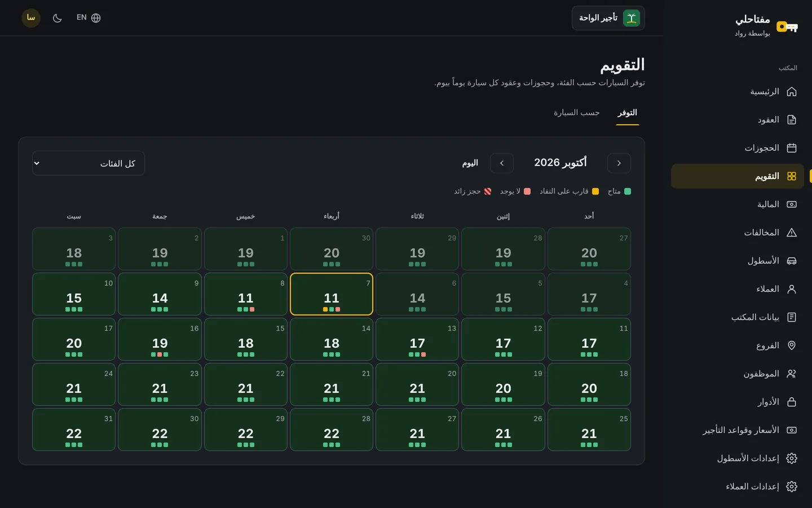The width and height of the screenshot is (812, 508).
Task: Select day 13 cell showing 17
Action: click(x=417, y=339)
